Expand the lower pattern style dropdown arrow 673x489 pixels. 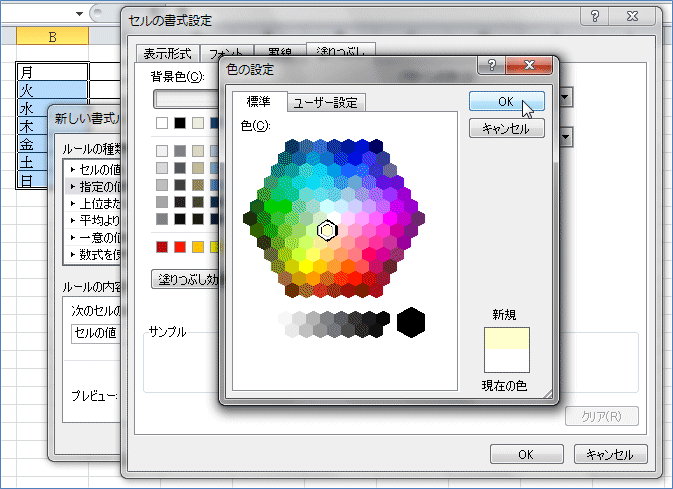[565, 137]
